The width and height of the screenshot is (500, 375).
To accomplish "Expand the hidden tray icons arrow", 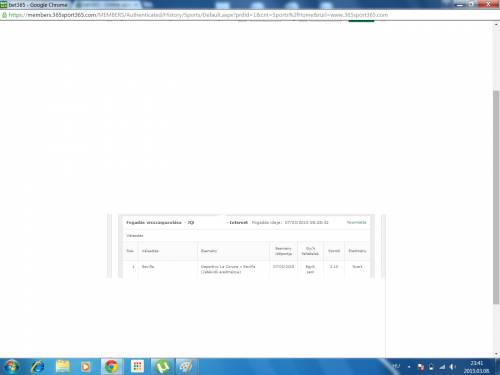I will (x=409, y=367).
